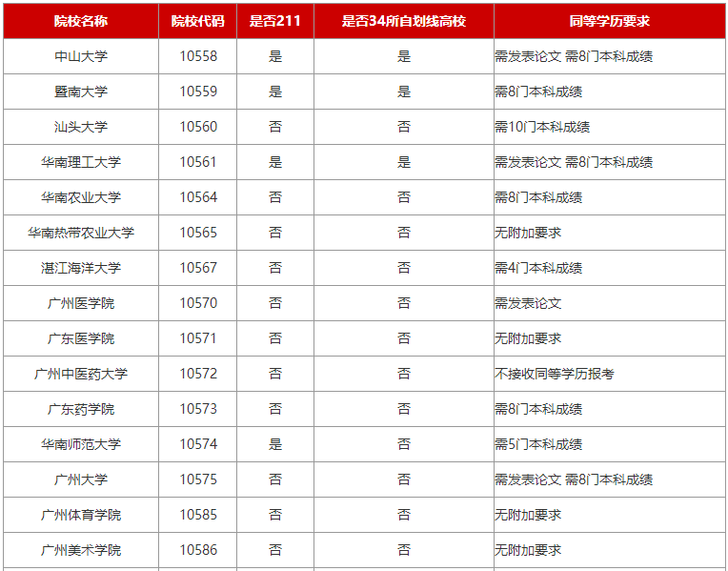Select the 广州医学院 cell
The width and height of the screenshot is (728, 571).
81,303
